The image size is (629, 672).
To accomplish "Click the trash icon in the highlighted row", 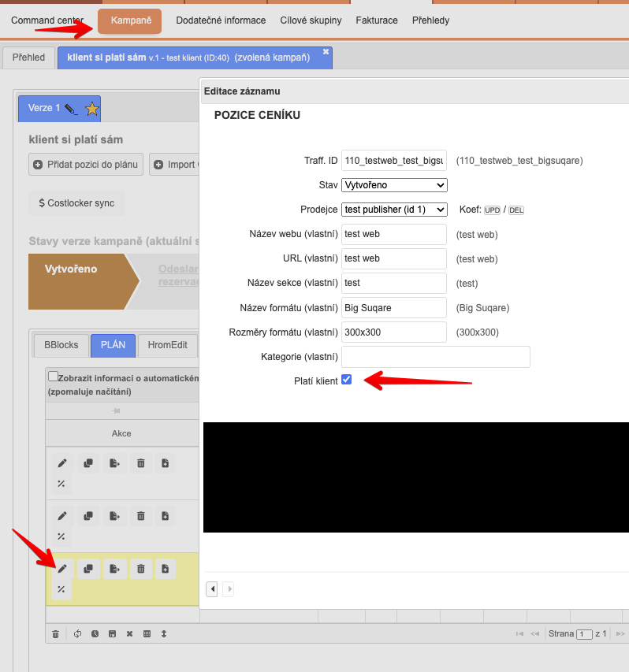I will click(140, 569).
